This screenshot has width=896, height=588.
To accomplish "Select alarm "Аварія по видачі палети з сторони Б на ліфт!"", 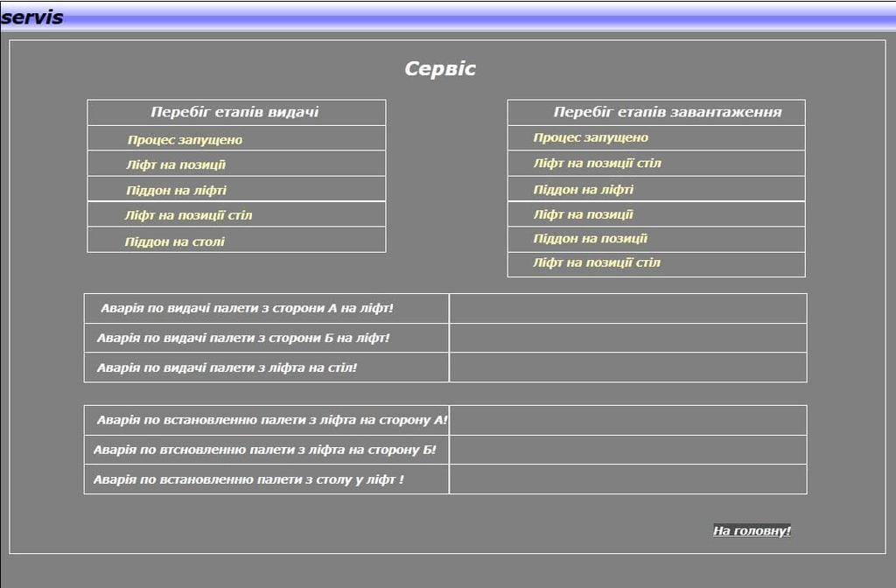I will (x=243, y=338).
